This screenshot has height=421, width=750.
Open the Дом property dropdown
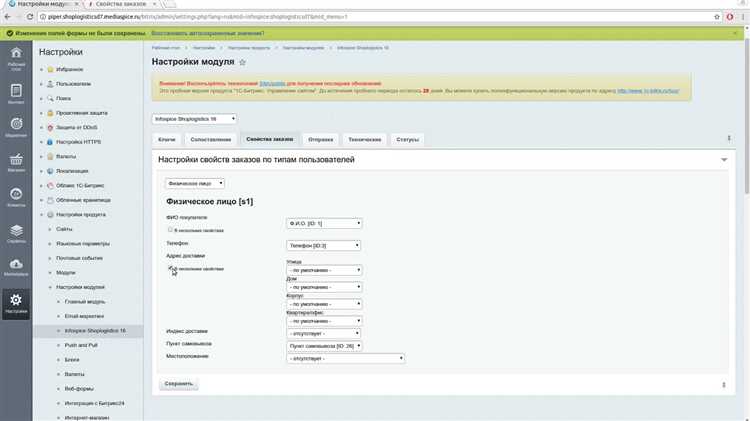[324, 287]
